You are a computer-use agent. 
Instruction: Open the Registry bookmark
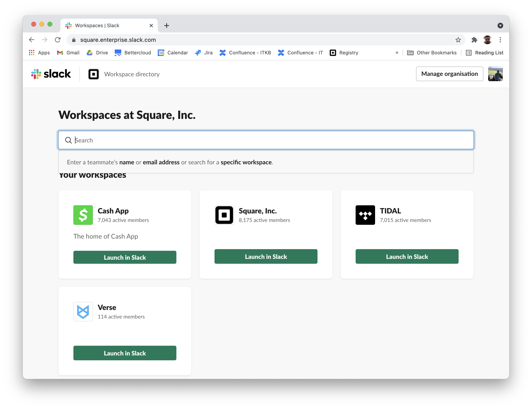pyautogui.click(x=344, y=53)
